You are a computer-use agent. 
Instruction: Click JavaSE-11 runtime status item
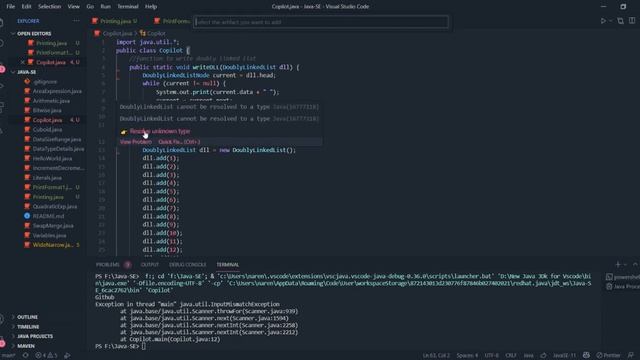click(564, 356)
